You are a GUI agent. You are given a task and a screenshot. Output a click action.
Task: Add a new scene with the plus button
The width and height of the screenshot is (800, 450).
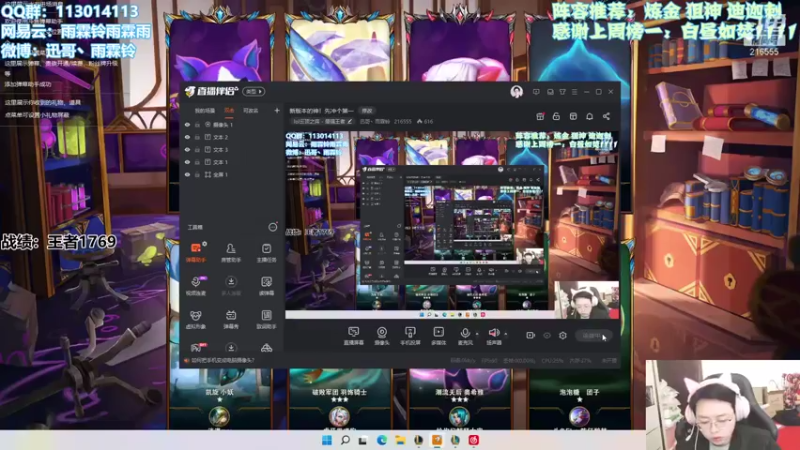point(277,110)
